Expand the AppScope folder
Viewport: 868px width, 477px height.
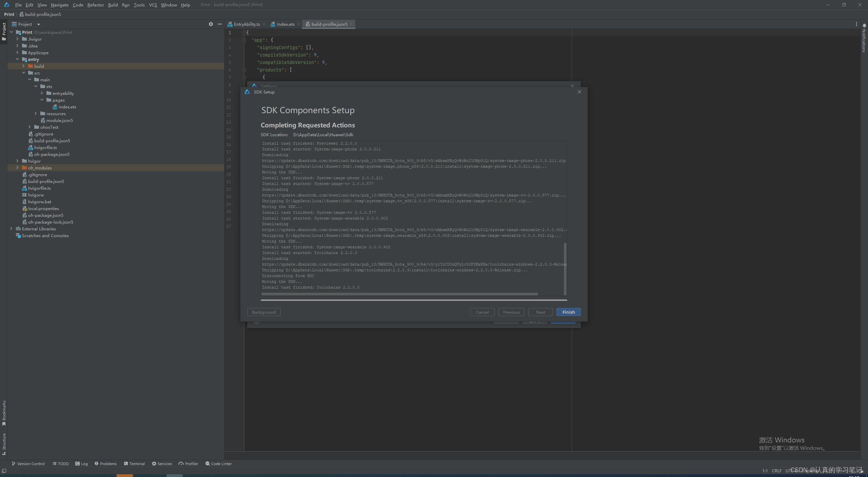tap(17, 53)
